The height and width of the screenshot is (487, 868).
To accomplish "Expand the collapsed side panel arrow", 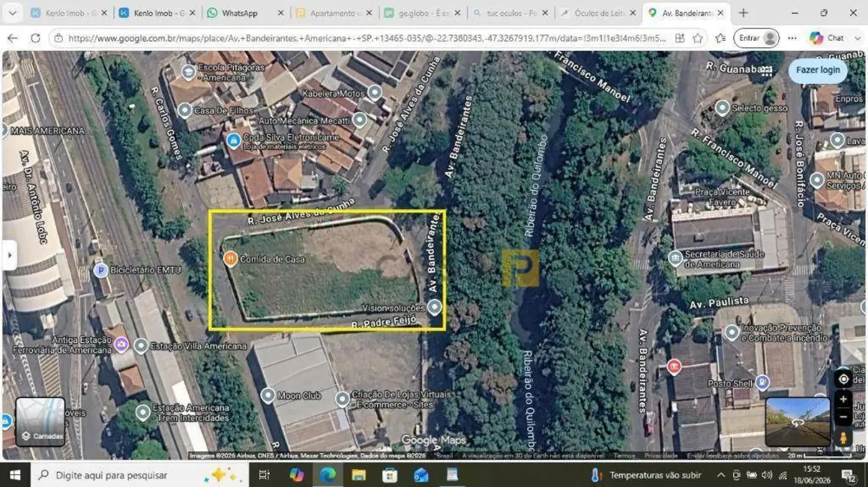I will tap(10, 255).
